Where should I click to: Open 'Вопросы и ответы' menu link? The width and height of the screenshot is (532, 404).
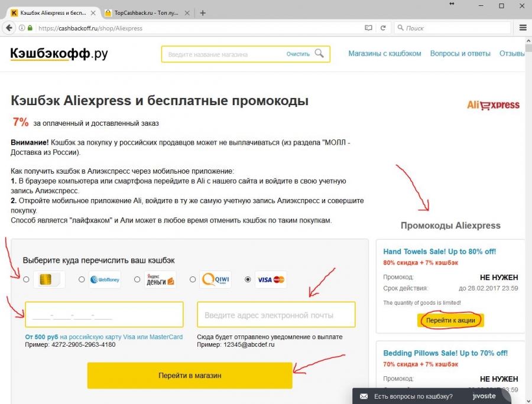pos(460,54)
